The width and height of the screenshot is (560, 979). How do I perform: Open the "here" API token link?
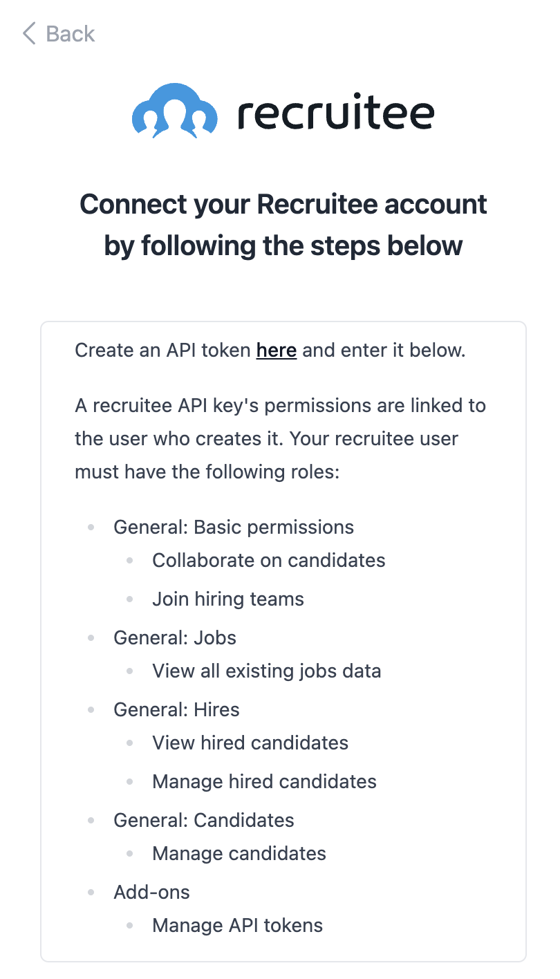click(277, 351)
